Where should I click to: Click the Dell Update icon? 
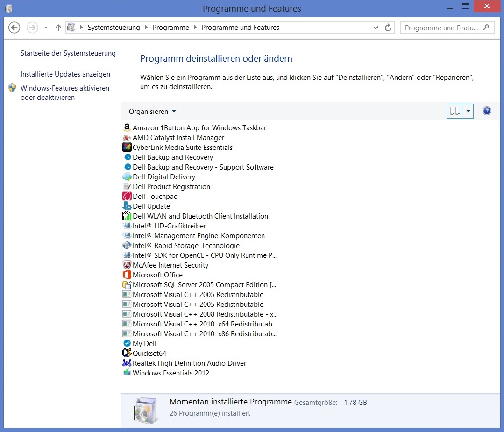[x=127, y=206]
